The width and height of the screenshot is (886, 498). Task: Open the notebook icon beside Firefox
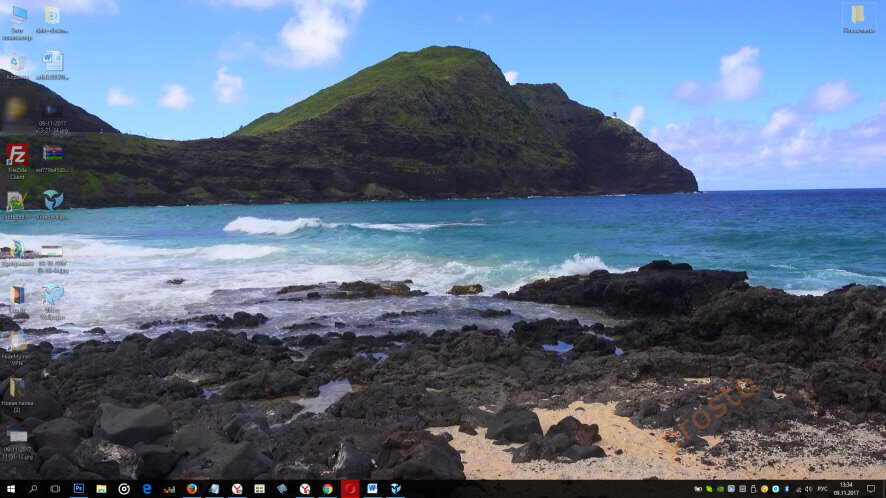point(214,489)
